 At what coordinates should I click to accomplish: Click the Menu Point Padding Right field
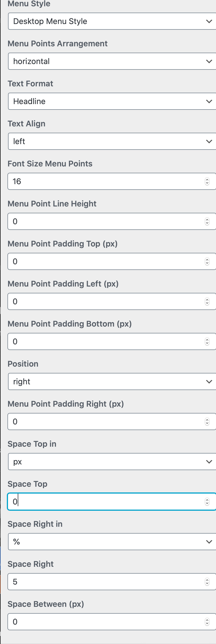[106, 422]
